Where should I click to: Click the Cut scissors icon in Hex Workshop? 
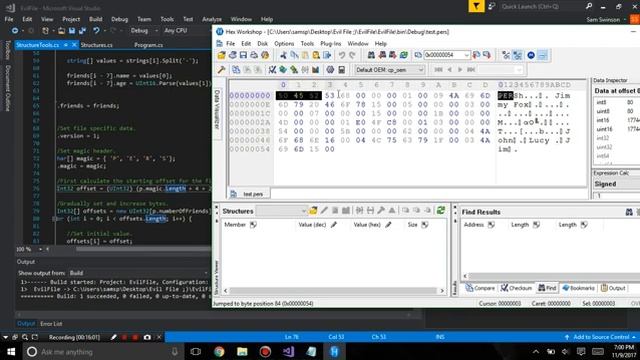coord(283,55)
